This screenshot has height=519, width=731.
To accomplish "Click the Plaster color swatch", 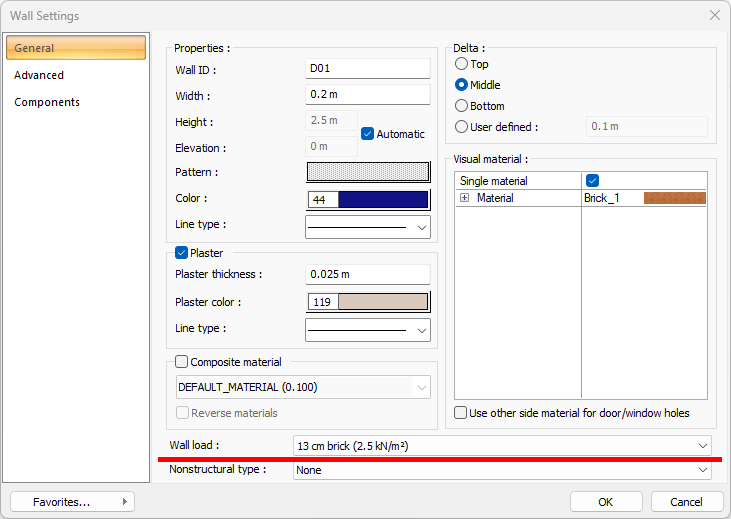I will [383, 302].
